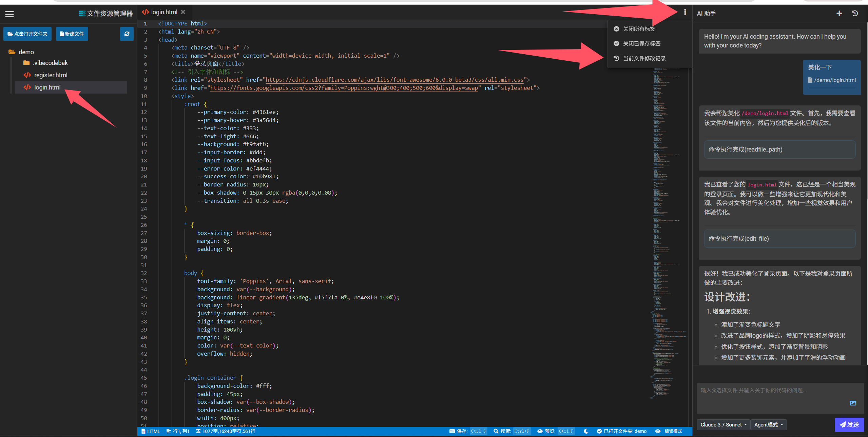Click line number 32 in the gutter
868x437 pixels.
144,273
